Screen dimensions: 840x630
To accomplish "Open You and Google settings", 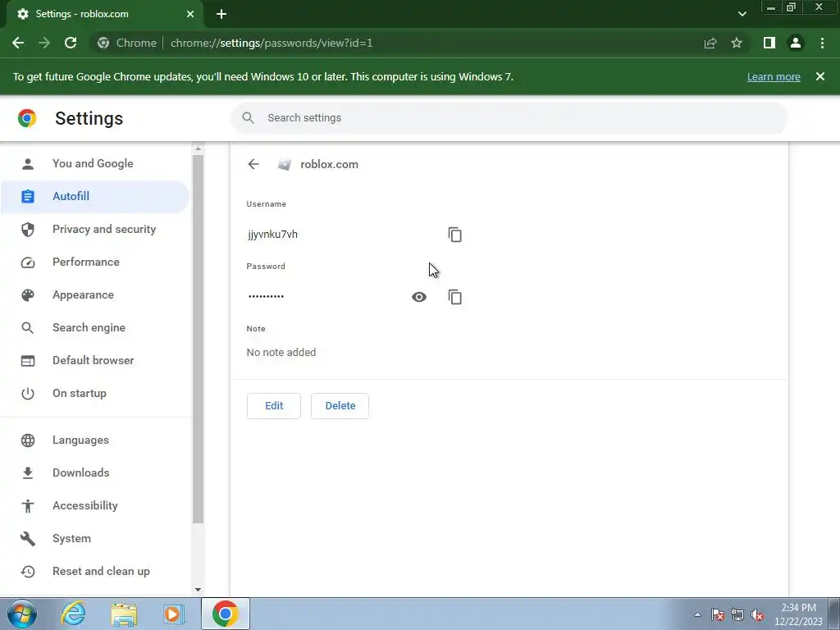I will pyautogui.click(x=95, y=164).
